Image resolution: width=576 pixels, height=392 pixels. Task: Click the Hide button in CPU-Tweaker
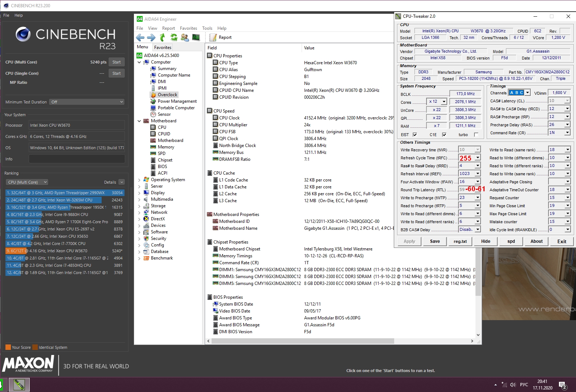486,241
